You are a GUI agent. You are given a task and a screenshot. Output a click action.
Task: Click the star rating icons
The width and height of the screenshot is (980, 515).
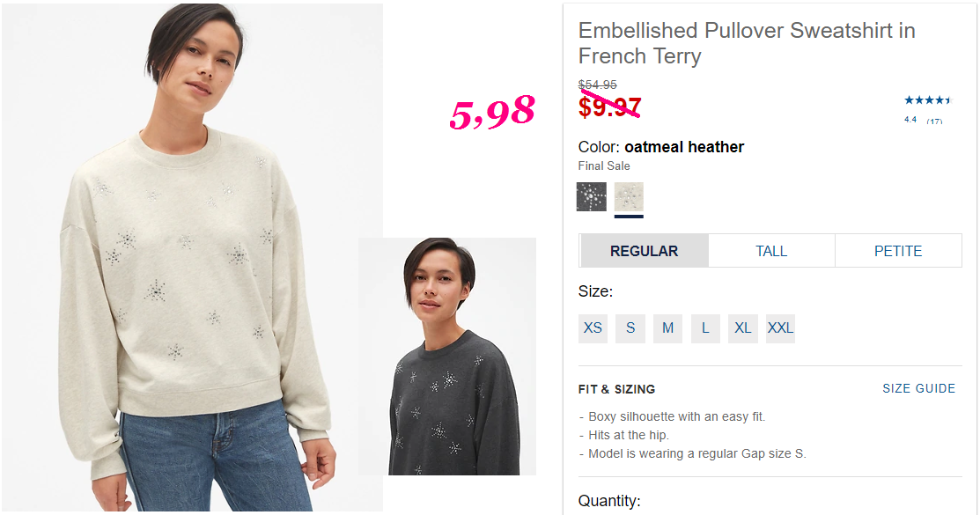[927, 100]
